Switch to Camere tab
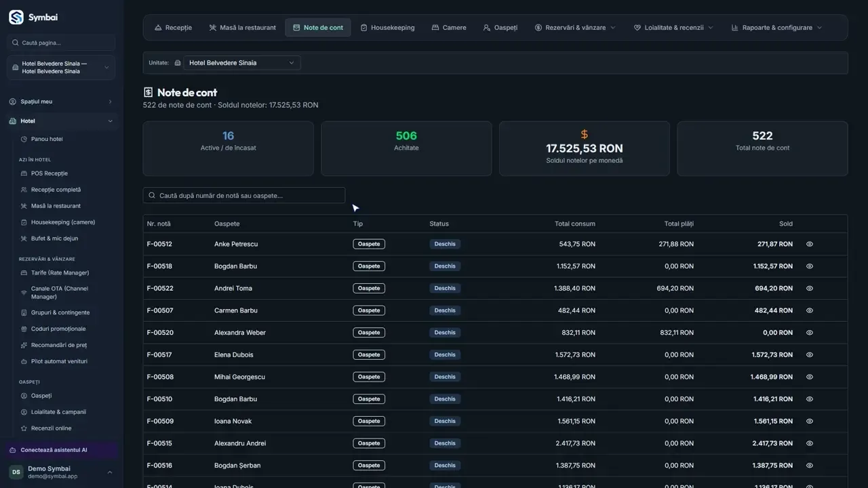 449,28
